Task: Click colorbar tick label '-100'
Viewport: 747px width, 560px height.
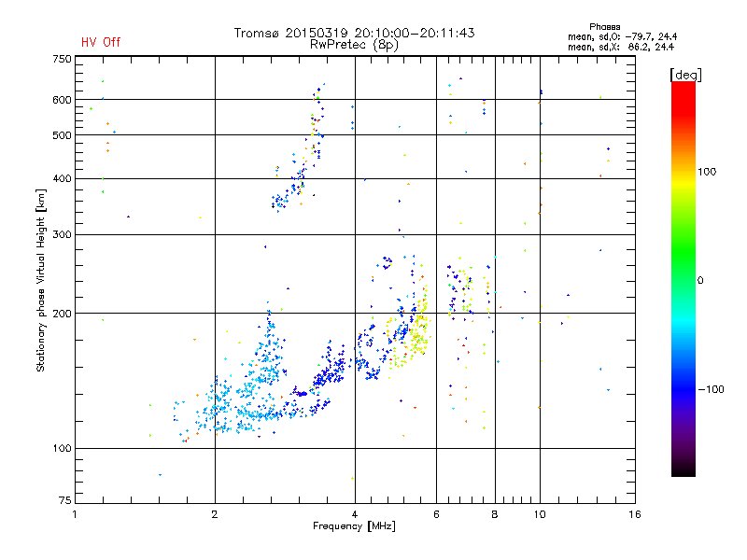Action: [711, 389]
